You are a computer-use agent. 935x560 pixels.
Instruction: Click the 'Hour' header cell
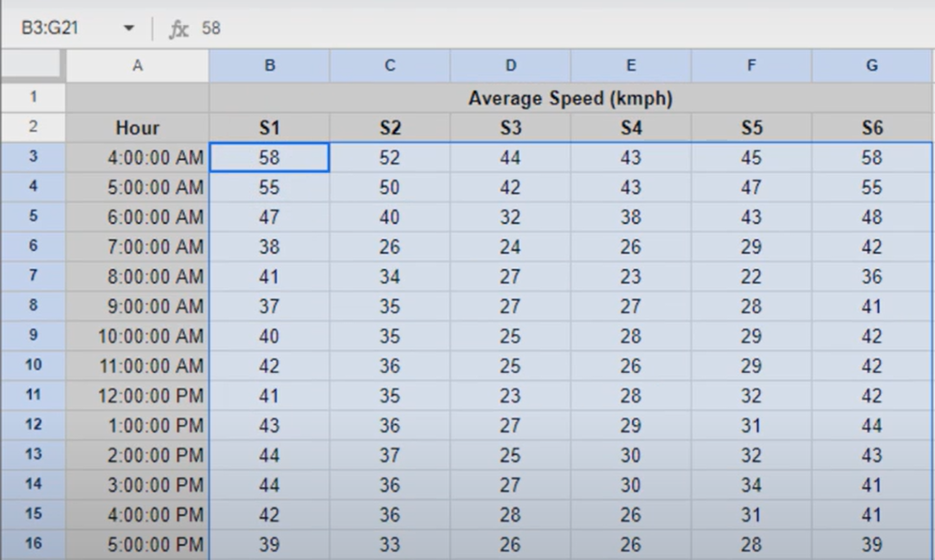138,127
